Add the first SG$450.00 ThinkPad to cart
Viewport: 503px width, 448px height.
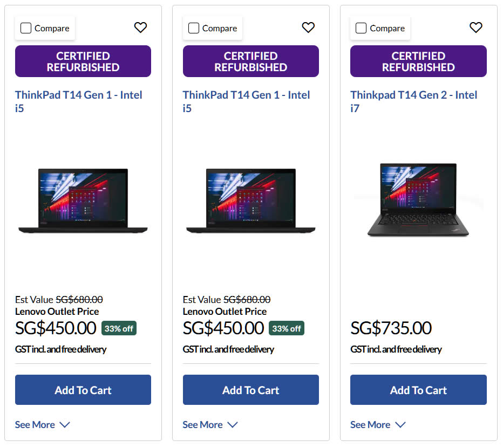coord(83,390)
